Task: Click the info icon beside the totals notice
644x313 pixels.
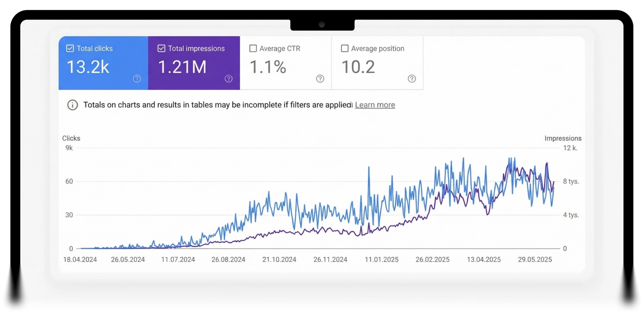Action: point(72,105)
